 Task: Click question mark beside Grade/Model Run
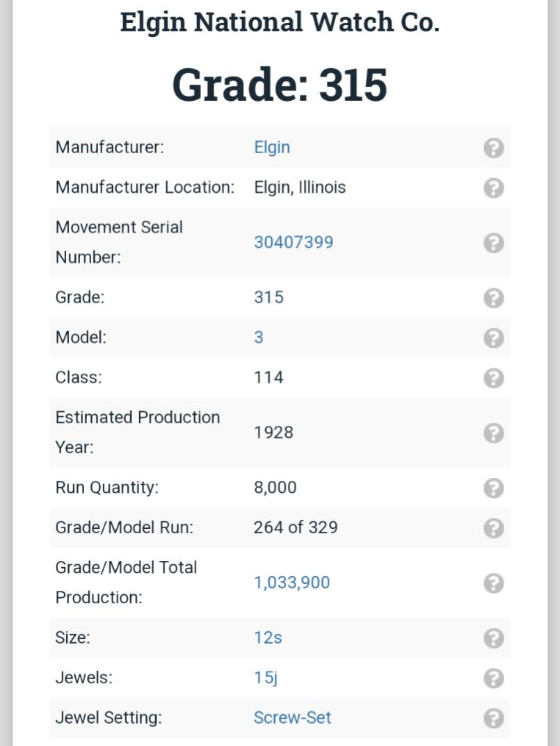click(493, 528)
